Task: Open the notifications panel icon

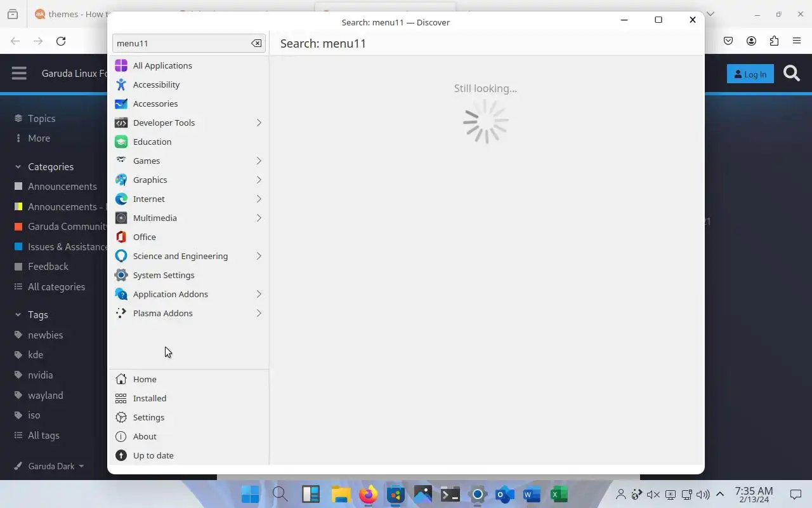Action: point(796,494)
